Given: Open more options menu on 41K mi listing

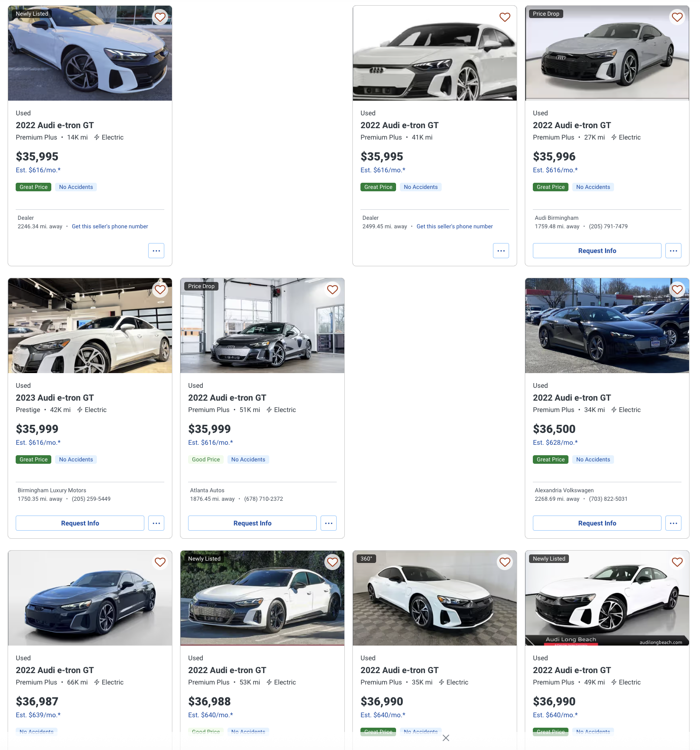Looking at the screenshot, I should [501, 251].
